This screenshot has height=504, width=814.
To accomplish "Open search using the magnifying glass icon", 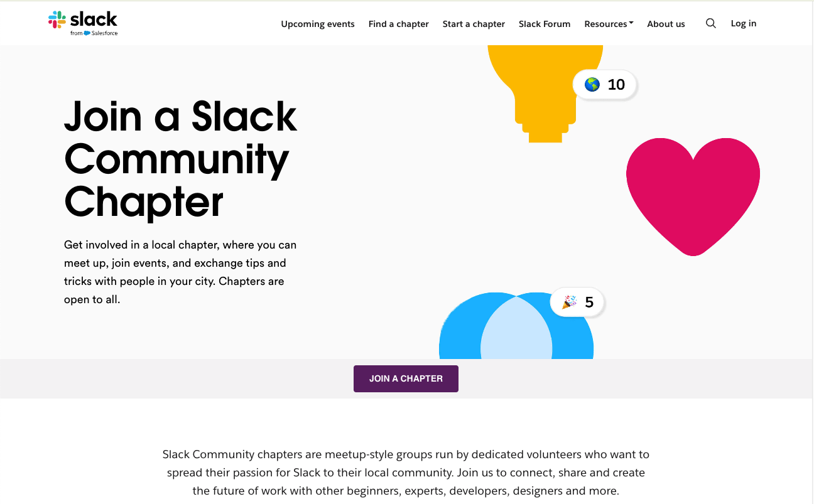I will pyautogui.click(x=710, y=23).
